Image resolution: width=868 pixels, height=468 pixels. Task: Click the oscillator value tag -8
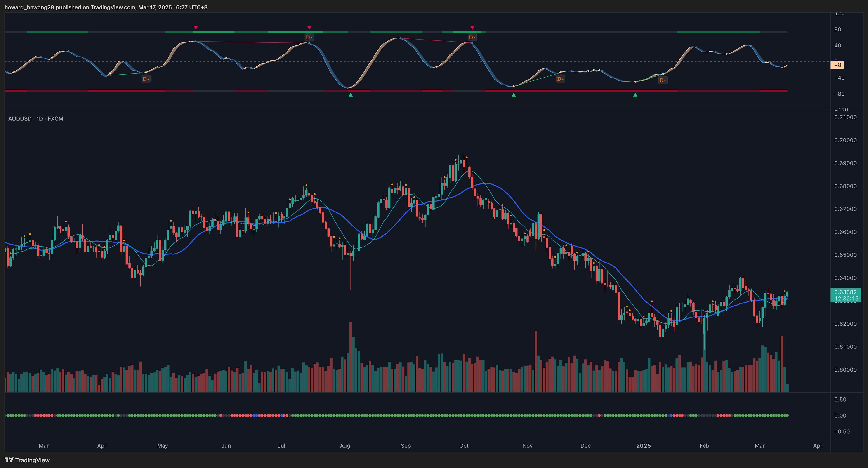click(x=838, y=65)
